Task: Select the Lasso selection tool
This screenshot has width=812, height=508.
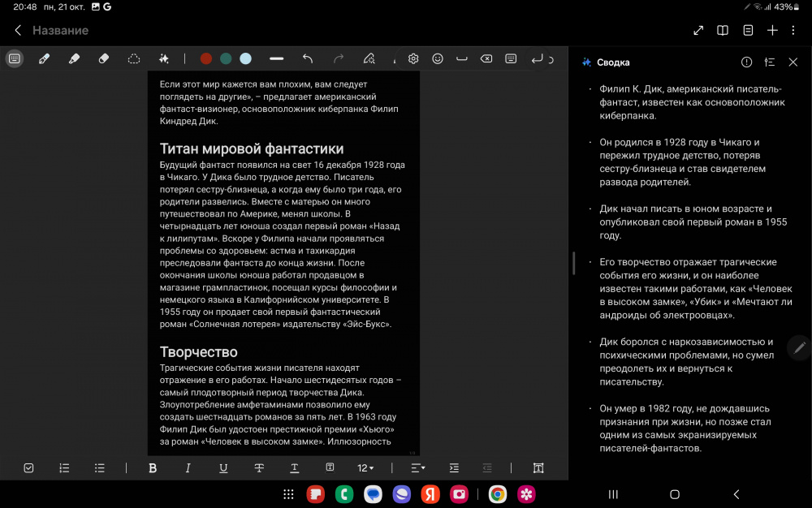Action: 134,58
